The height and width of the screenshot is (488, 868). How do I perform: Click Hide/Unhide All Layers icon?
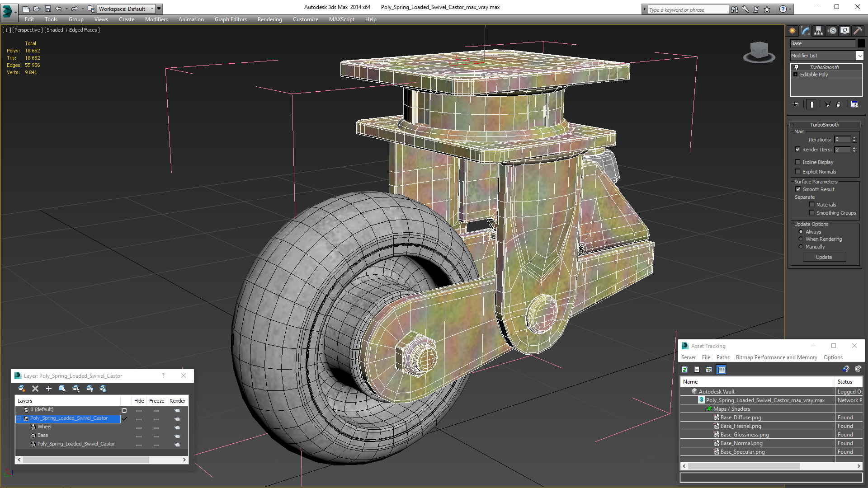pos(90,389)
